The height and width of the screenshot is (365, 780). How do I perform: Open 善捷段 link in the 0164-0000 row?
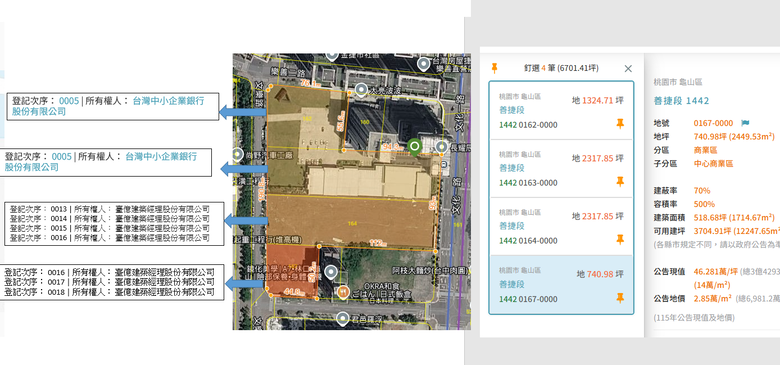click(x=512, y=226)
